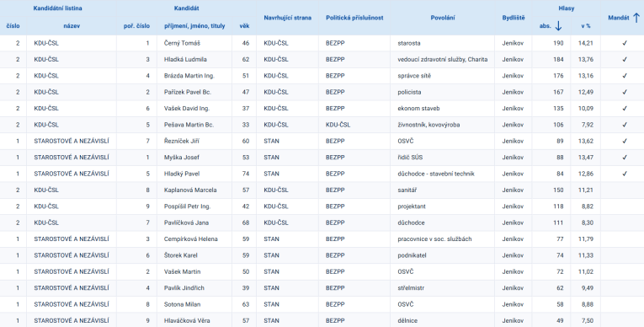Click the occupation 'dělnice'
This screenshot has width=644, height=327.
coord(407,320)
